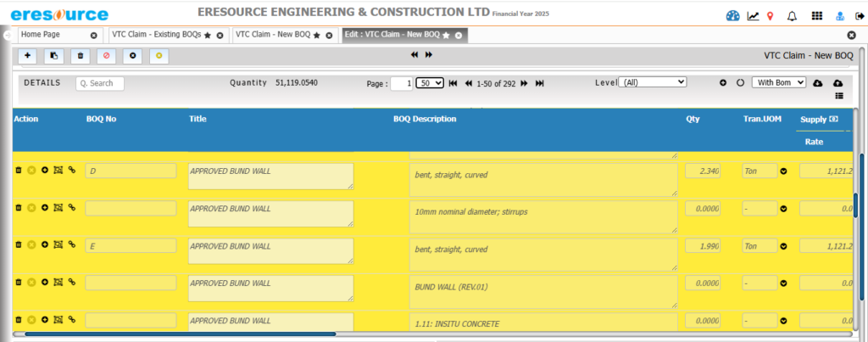The image size is (868, 342).
Task: Delete the BOQ row D using trash icon
Action: 18,171
